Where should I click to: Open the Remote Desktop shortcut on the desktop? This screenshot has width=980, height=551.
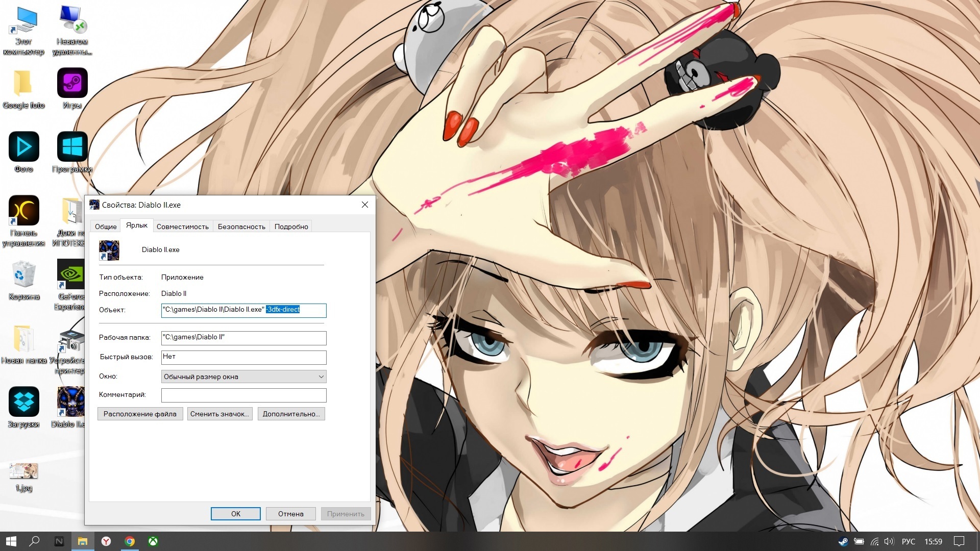tap(72, 31)
